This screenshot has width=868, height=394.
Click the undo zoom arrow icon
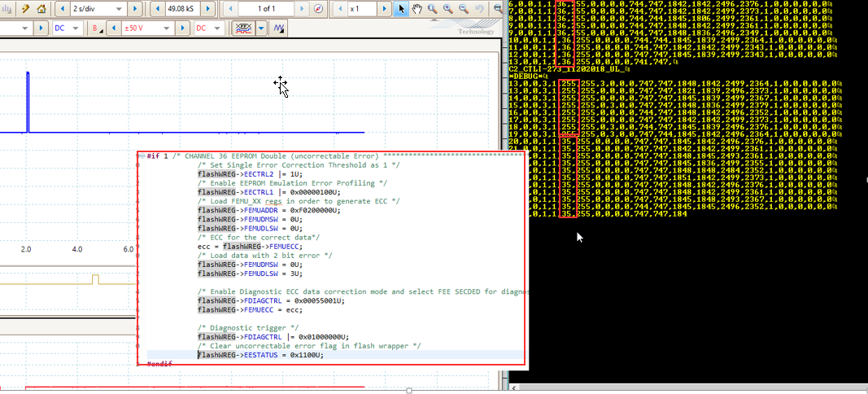(480, 8)
